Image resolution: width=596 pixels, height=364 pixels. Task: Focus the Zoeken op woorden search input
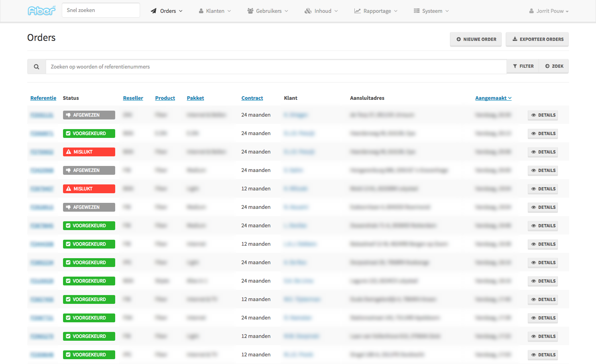pyautogui.click(x=276, y=67)
